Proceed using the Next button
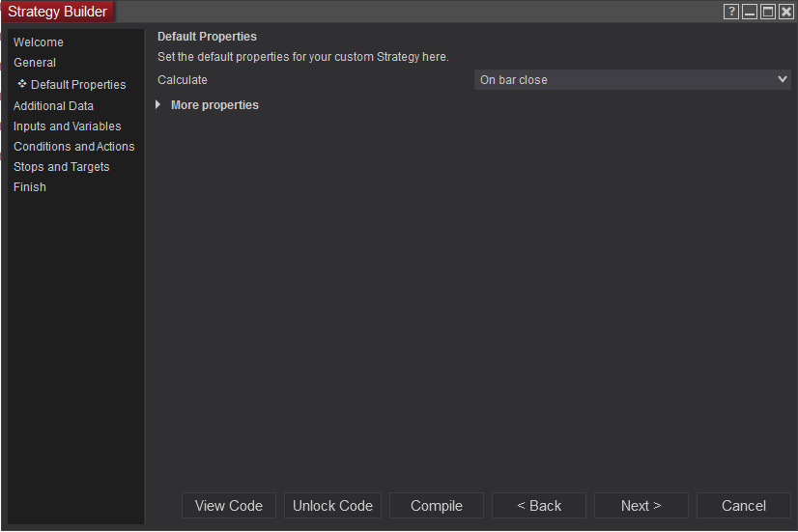The width and height of the screenshot is (798, 532). [x=641, y=506]
